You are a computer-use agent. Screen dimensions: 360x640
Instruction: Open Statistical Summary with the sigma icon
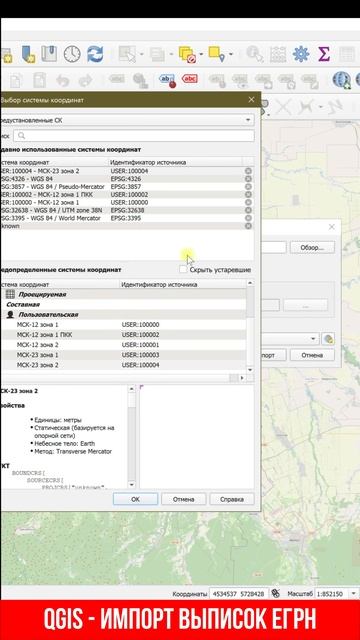pyautogui.click(x=323, y=54)
